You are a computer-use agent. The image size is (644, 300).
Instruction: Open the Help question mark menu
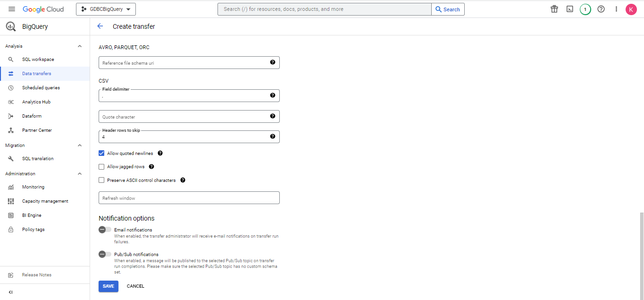[x=601, y=9]
